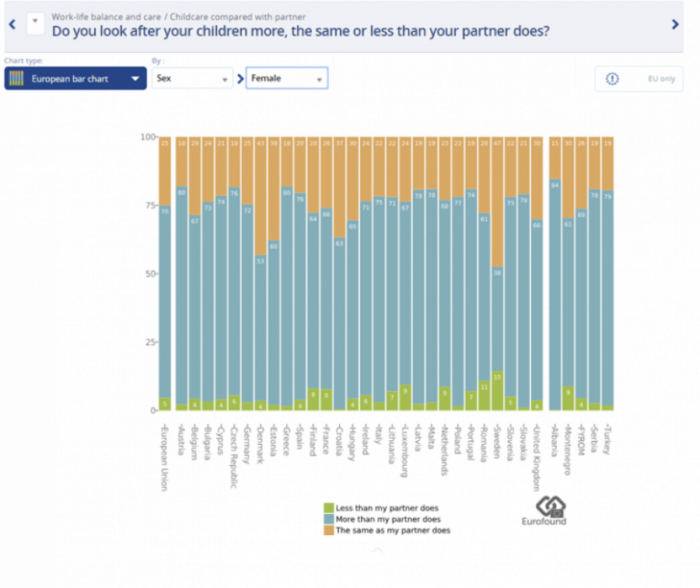Toggle 'Less than my partner does' legend series
Screen dimensions: 700x588
387,508
